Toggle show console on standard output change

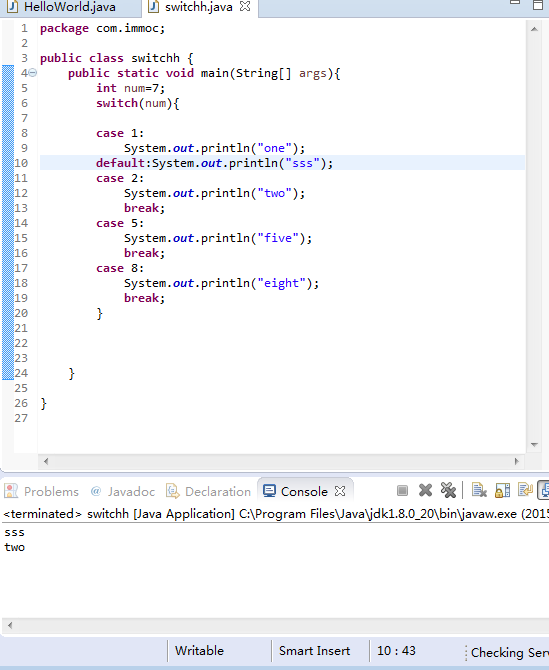pyautogui.click(x=544, y=491)
